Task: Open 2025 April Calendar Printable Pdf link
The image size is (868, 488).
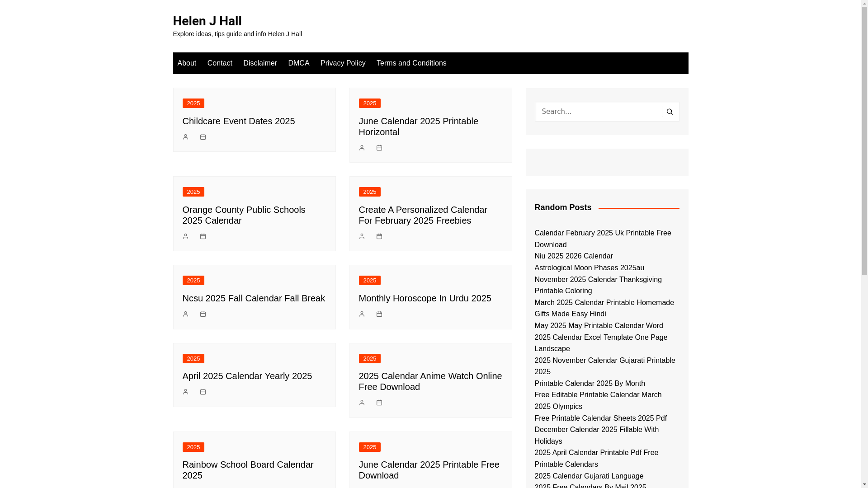Action: click(x=596, y=459)
